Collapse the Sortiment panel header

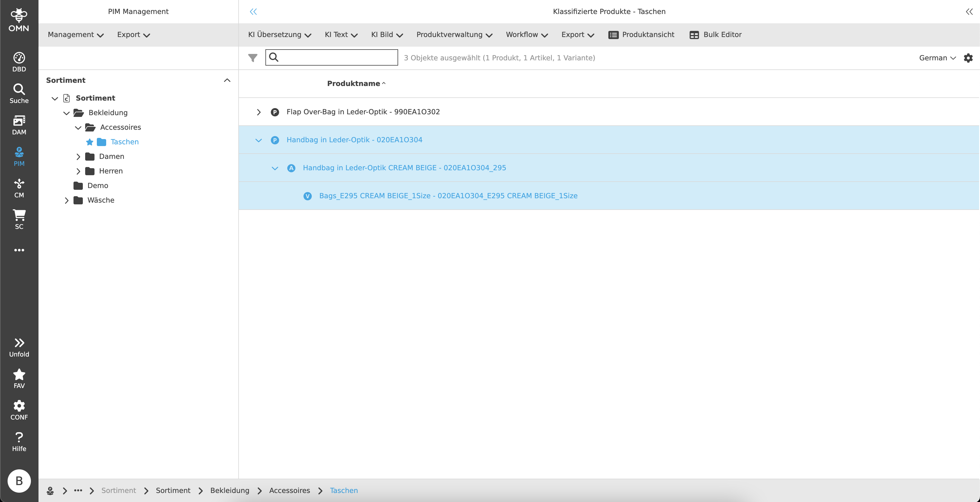click(227, 80)
